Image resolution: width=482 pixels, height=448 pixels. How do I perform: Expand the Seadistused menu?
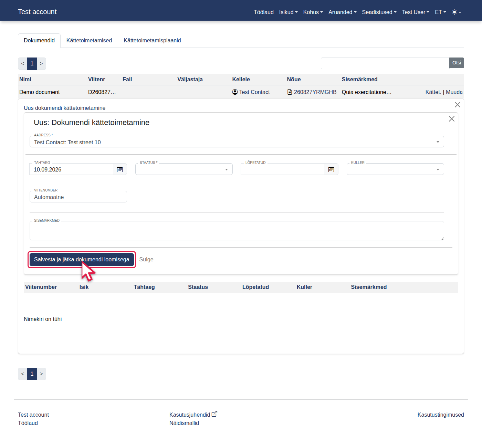coord(379,12)
